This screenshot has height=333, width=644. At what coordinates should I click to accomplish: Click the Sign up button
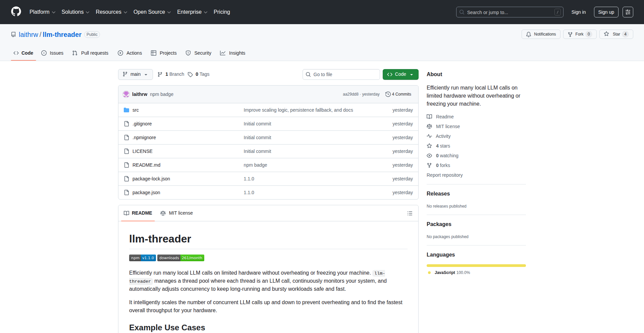[606, 12]
